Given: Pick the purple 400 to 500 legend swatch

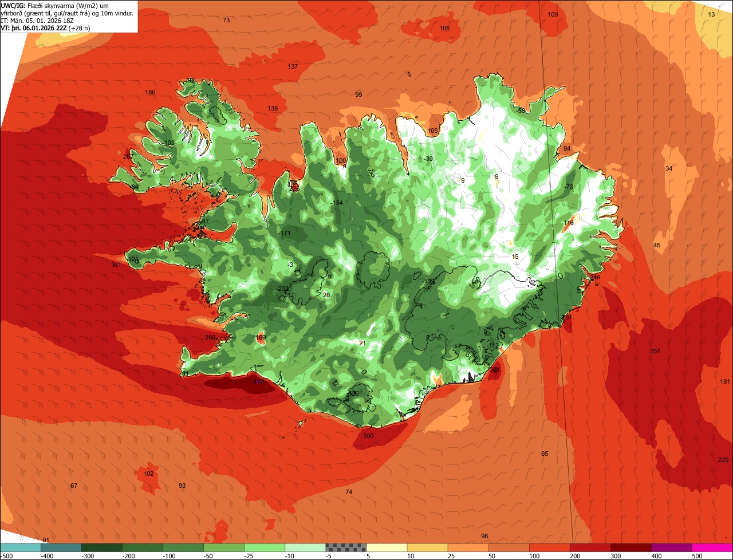Looking at the screenshot, I should point(671,547).
